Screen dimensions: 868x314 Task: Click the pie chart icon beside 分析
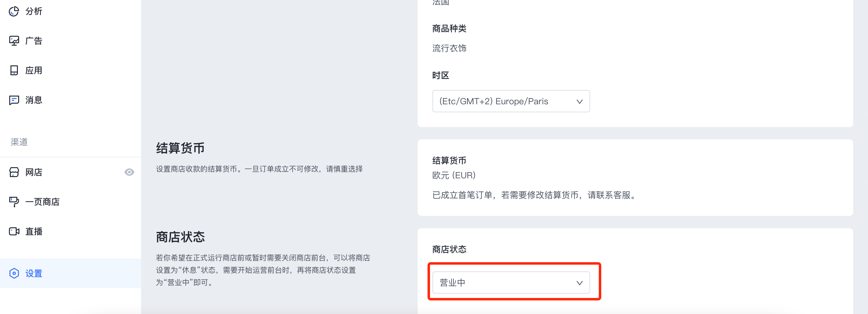(x=14, y=11)
